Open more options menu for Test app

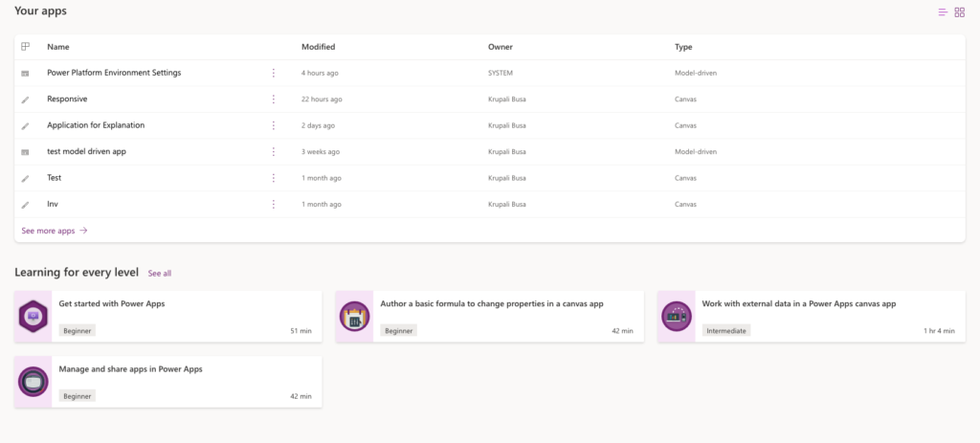273,178
